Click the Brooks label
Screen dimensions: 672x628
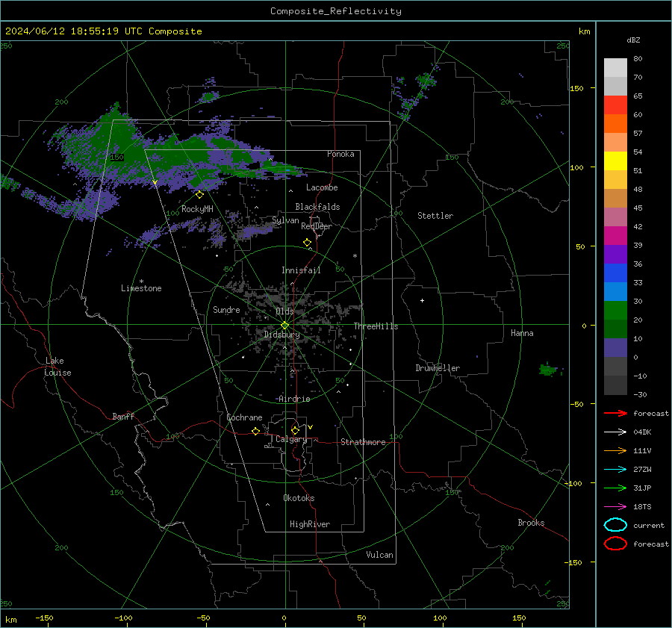click(x=531, y=523)
